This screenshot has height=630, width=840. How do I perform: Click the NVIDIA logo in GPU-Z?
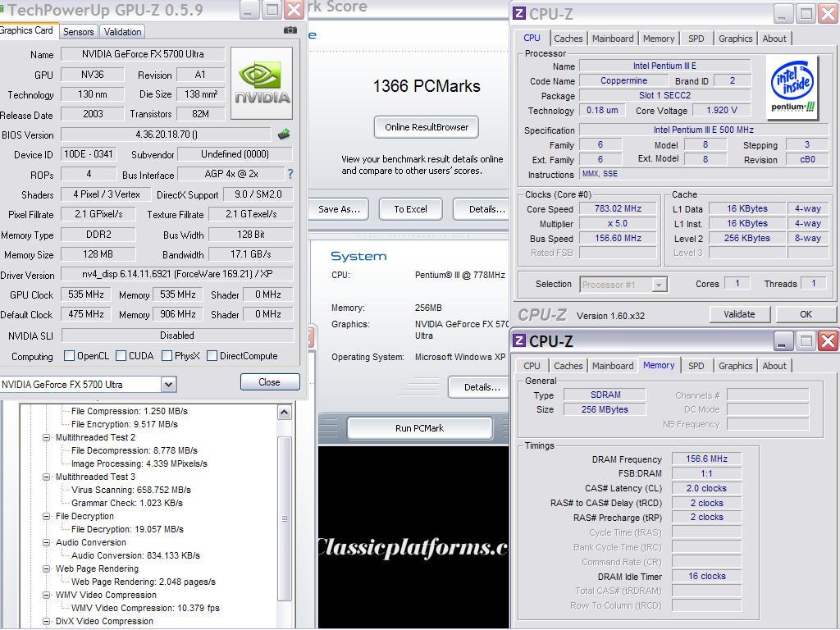(262, 83)
